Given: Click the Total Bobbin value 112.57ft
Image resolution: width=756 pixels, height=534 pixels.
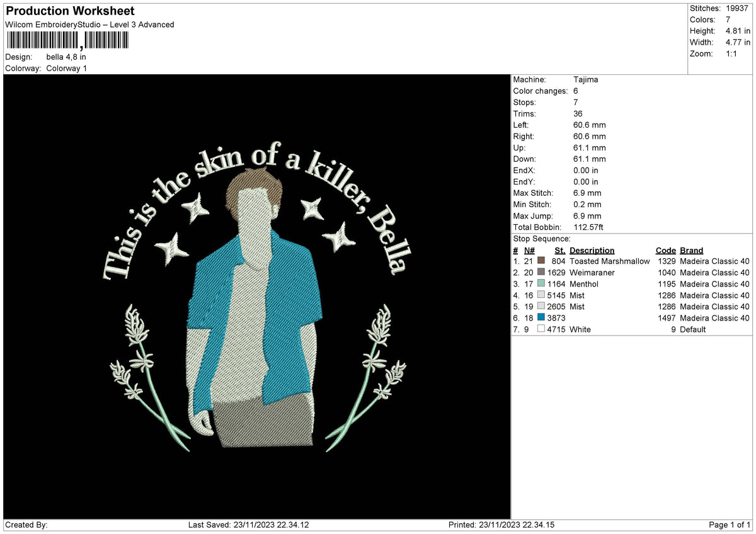Looking at the screenshot, I should [589, 227].
